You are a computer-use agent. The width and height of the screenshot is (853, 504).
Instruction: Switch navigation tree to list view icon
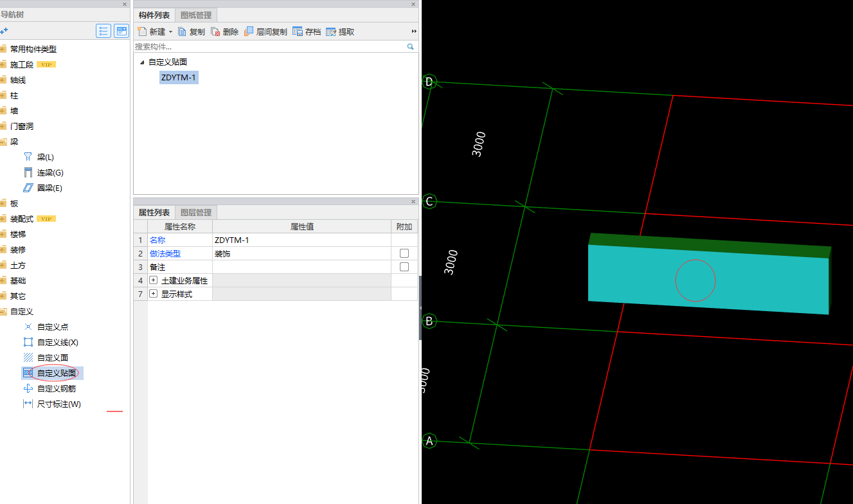103,31
